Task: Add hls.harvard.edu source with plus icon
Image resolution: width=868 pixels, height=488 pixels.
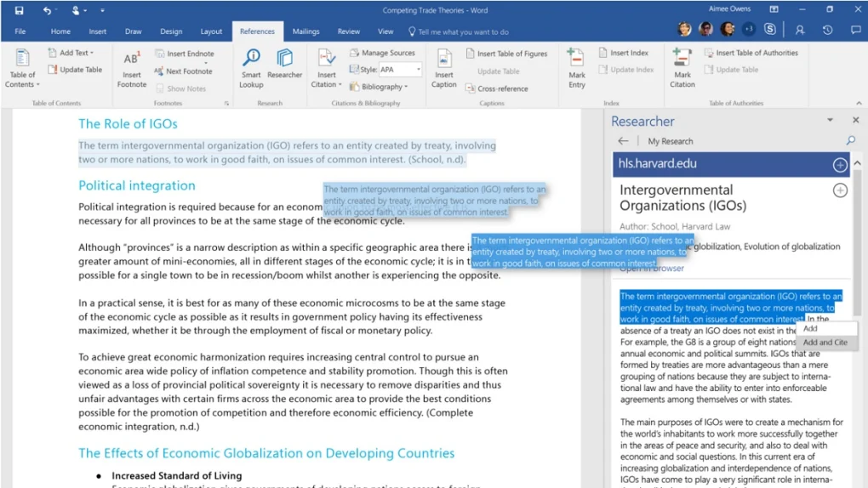Action: (839, 164)
